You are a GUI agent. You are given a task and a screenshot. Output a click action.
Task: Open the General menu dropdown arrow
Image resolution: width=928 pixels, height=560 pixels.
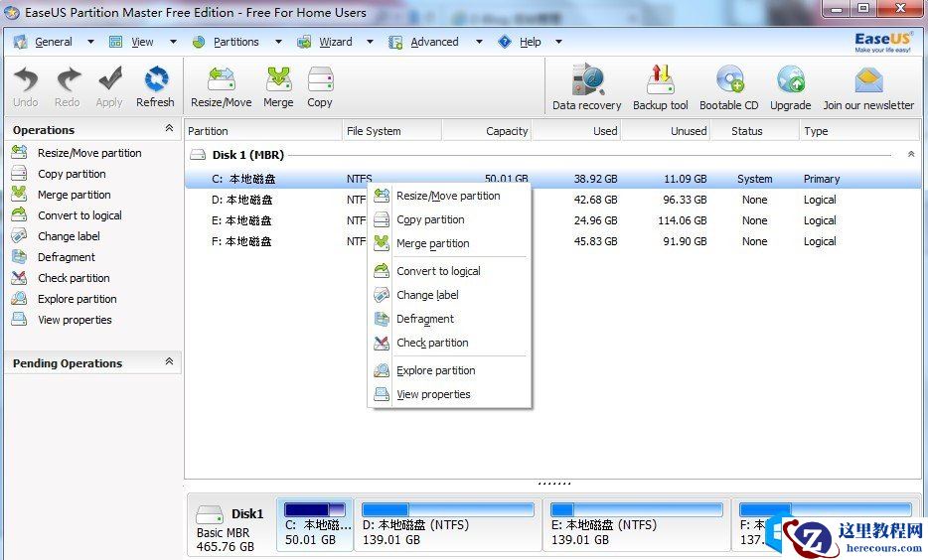pyautogui.click(x=90, y=42)
